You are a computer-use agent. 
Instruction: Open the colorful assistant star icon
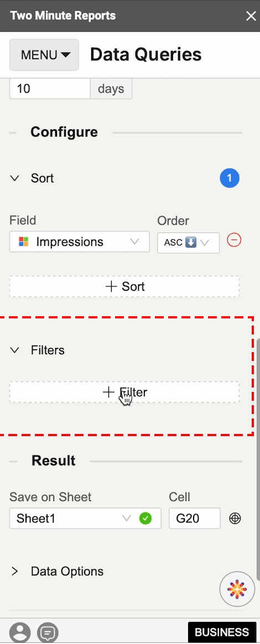pyautogui.click(x=237, y=589)
